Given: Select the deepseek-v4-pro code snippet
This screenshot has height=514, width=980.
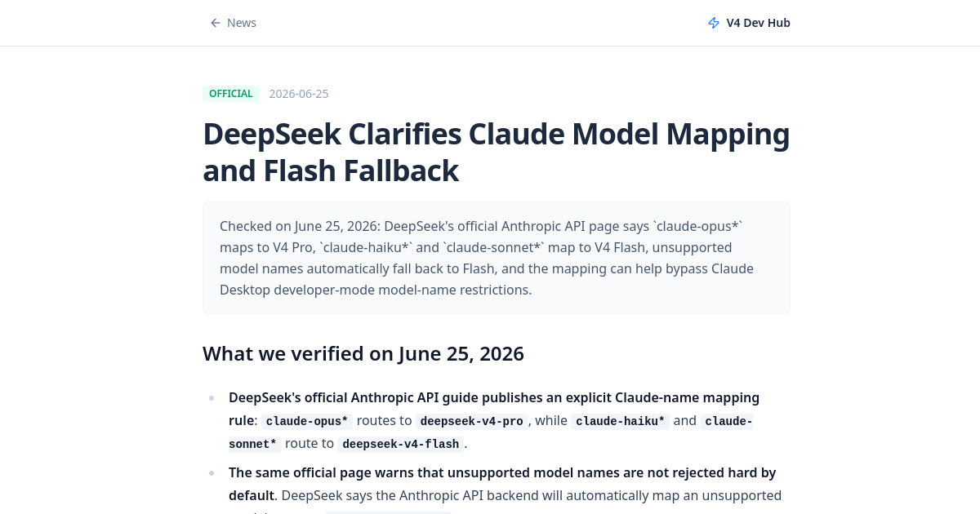Looking at the screenshot, I should (471, 422).
